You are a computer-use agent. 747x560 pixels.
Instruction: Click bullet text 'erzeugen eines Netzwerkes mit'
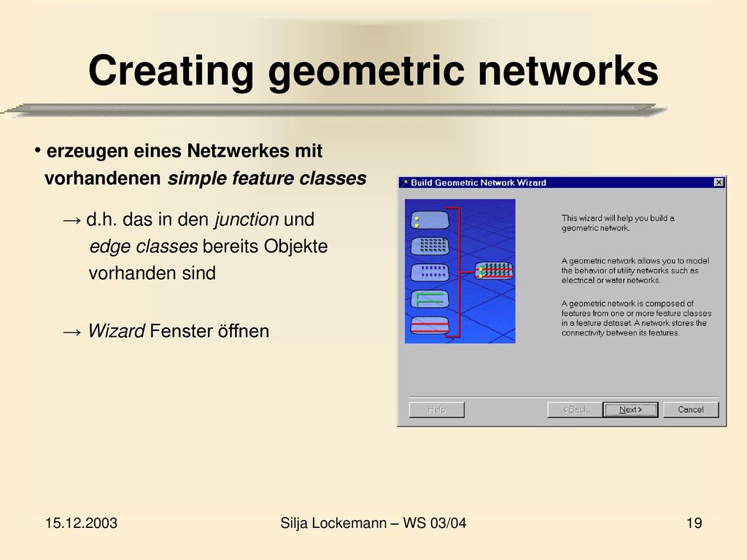(x=185, y=151)
